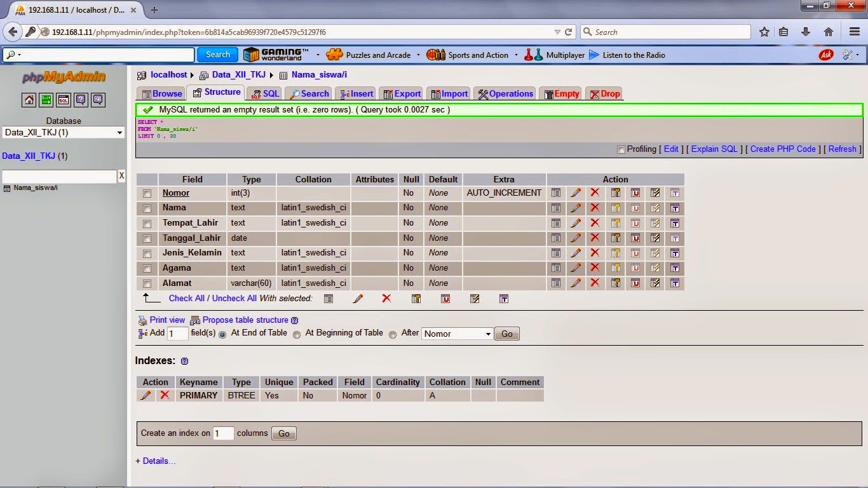
Task: Click the green Exit log out icon
Action: (x=46, y=100)
